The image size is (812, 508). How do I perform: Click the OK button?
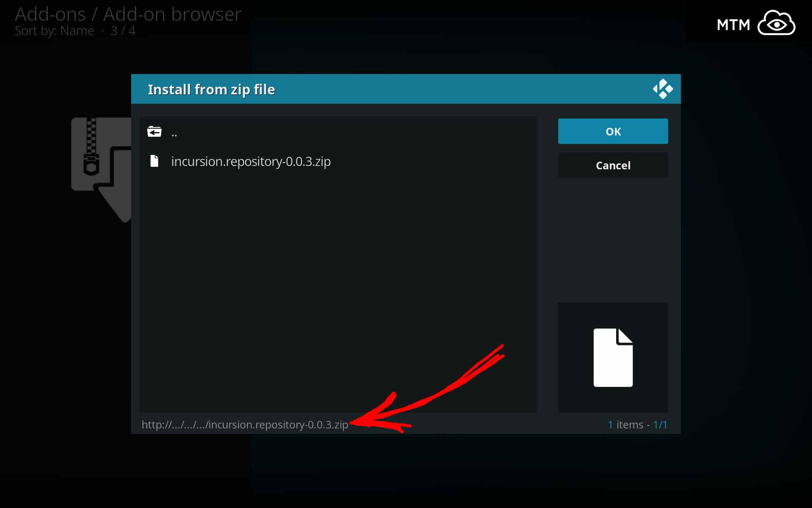[x=613, y=131]
